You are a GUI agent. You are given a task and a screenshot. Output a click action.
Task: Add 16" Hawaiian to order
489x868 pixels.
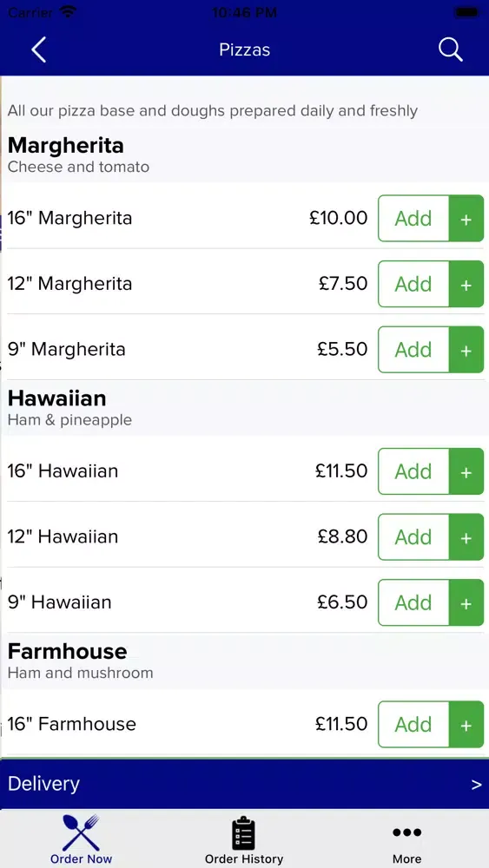coord(413,471)
